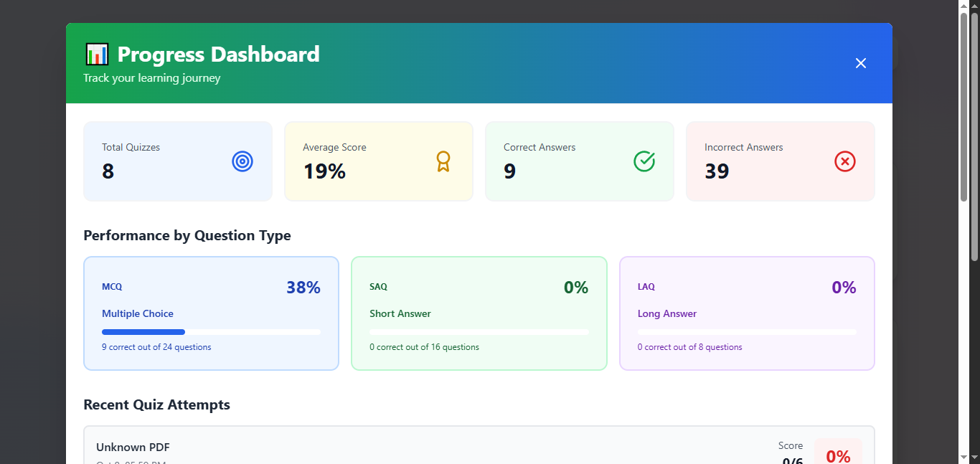Viewport: 980px width, 464px height.
Task: Click the SAQ 0% percentage
Action: tap(576, 288)
